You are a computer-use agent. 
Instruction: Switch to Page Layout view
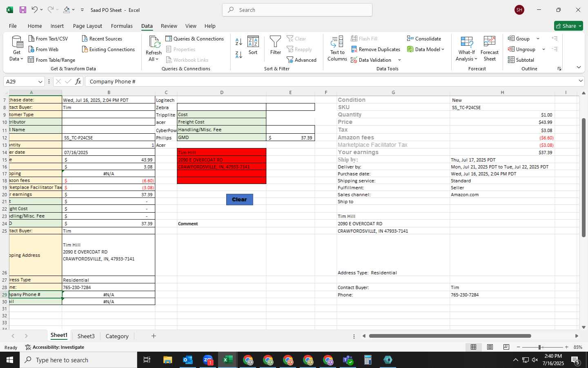click(490, 347)
